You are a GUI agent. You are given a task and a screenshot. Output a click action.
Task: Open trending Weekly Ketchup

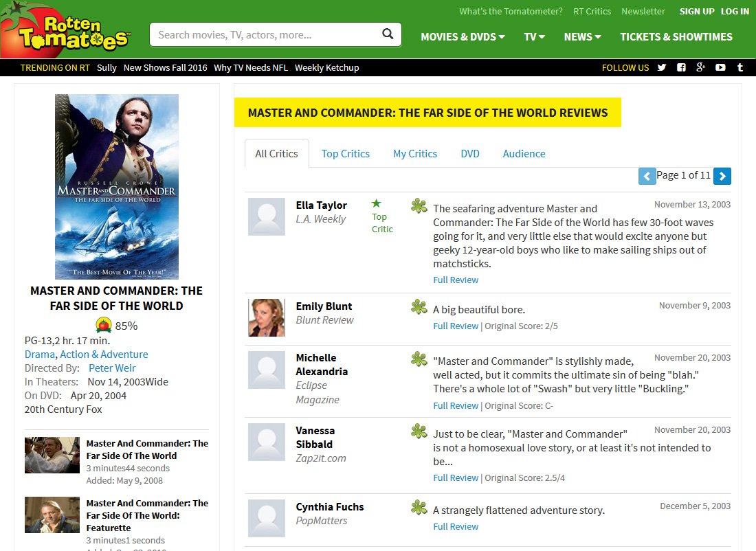coord(327,67)
